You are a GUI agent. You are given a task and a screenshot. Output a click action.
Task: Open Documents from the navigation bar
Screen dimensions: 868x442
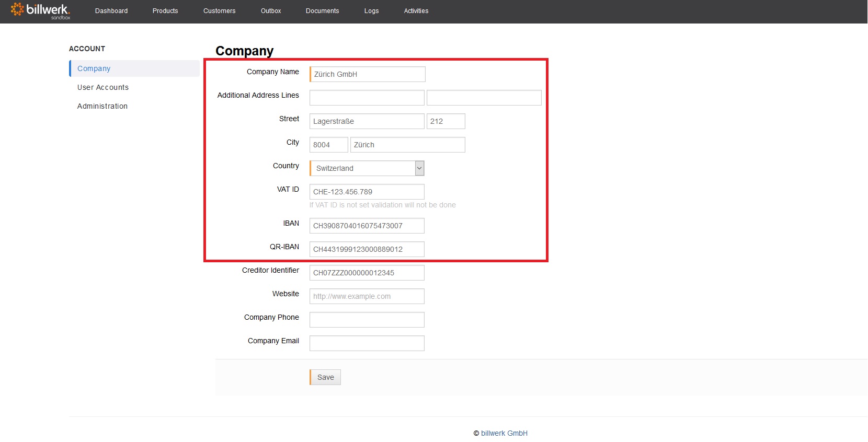[323, 11]
